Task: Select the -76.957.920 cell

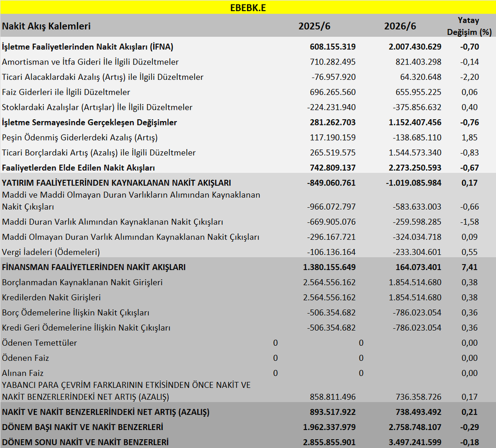Action: 333,77
